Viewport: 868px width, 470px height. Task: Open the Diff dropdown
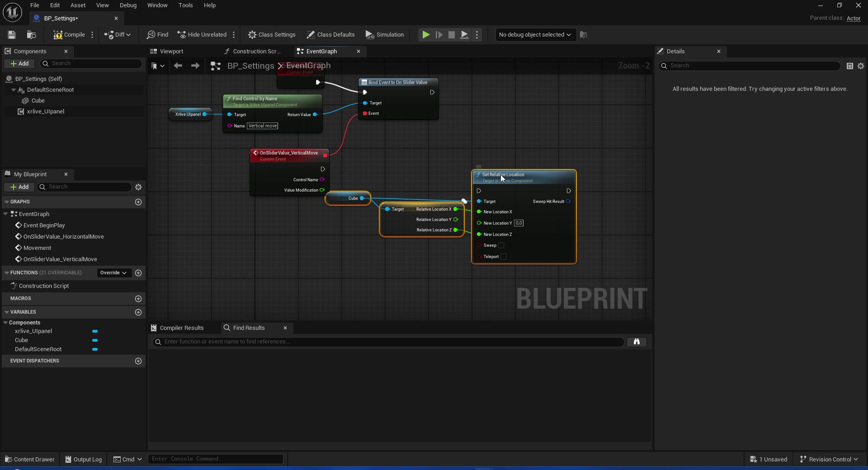pos(118,35)
